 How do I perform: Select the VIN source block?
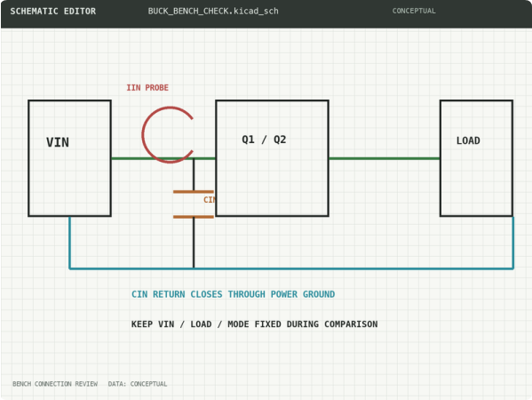[69, 158]
